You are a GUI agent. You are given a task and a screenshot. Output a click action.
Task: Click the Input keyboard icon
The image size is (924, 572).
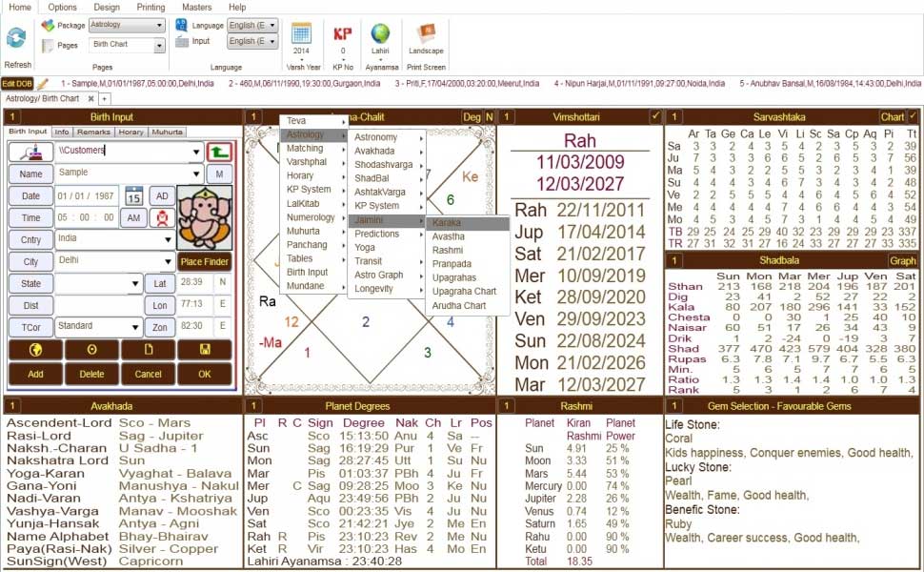[x=182, y=41]
